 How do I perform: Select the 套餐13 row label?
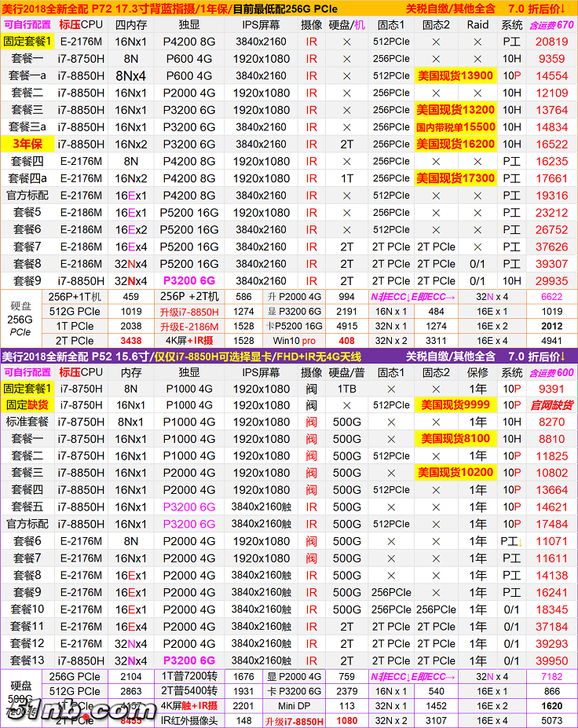[27, 660]
